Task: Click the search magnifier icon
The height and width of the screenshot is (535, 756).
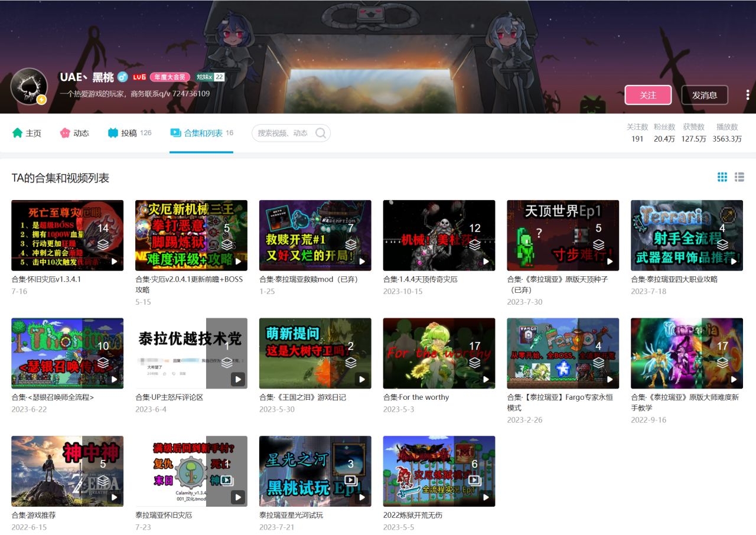Action: coord(321,133)
